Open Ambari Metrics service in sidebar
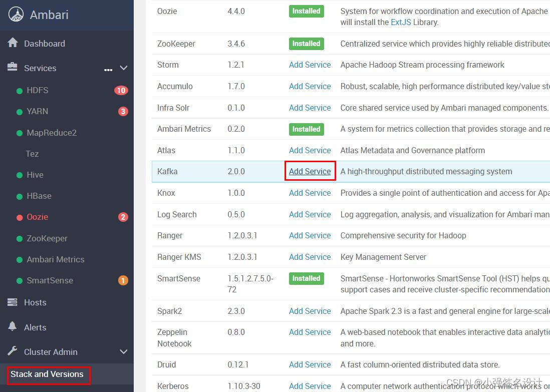The height and width of the screenshot is (392, 550). (56, 259)
